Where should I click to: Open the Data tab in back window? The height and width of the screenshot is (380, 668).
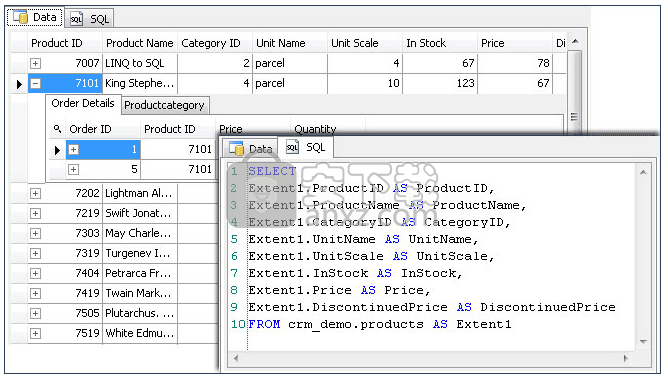coord(35,17)
